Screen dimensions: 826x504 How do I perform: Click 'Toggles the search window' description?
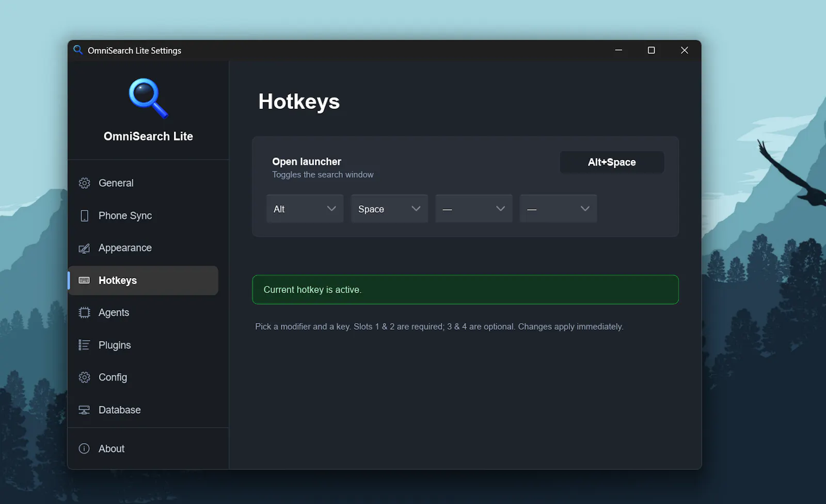pyautogui.click(x=323, y=175)
